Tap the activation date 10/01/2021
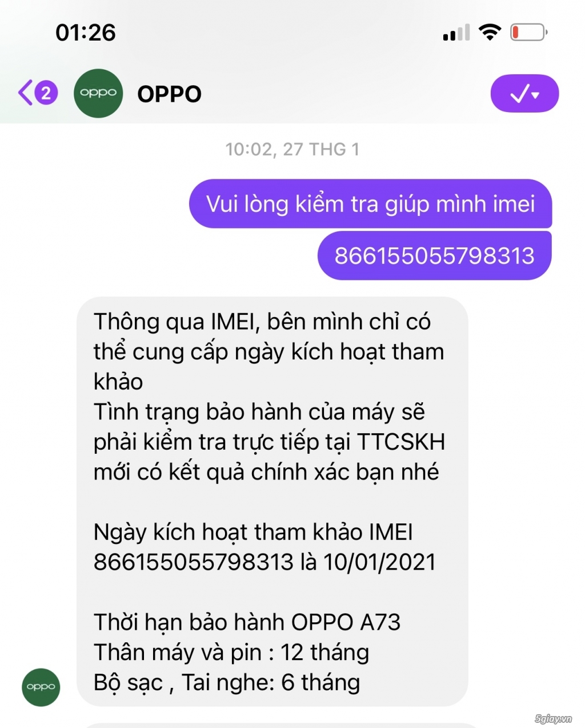 (379, 562)
